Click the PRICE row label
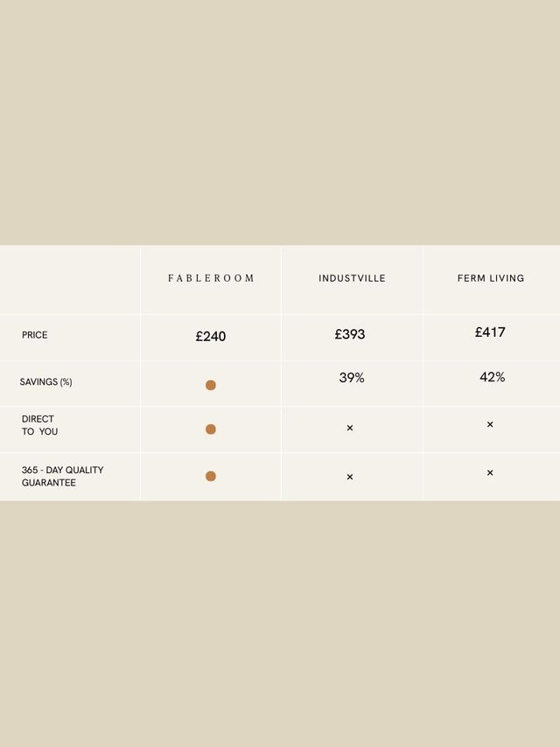 click(x=35, y=335)
